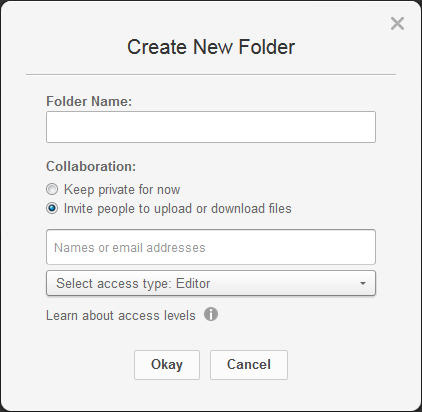Click the "Keep private for now" label text
This screenshot has width=422, height=412.
pyautogui.click(x=122, y=189)
